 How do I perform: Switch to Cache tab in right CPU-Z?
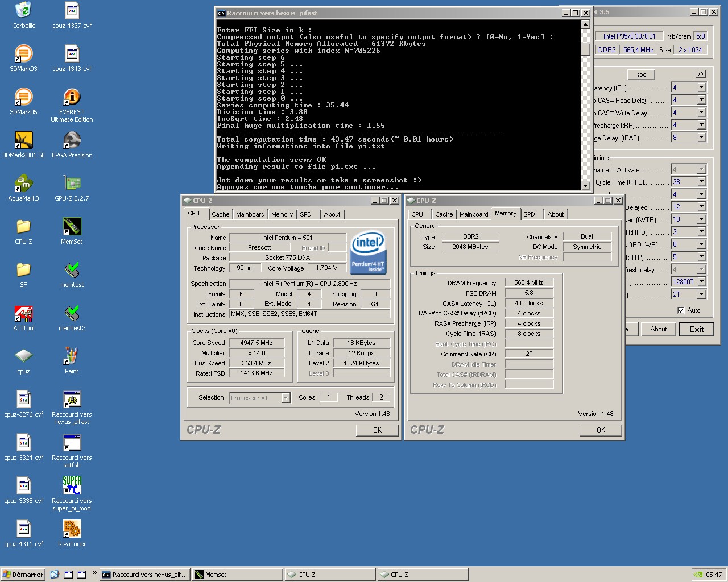444,214
